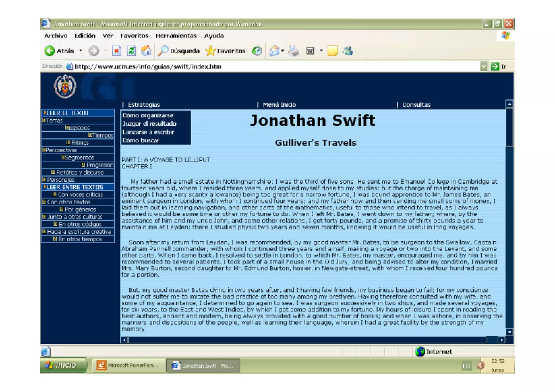Image resolution: width=555 pixels, height=392 pixels.
Task: Click the Refresh page icon
Action: (x=131, y=51)
